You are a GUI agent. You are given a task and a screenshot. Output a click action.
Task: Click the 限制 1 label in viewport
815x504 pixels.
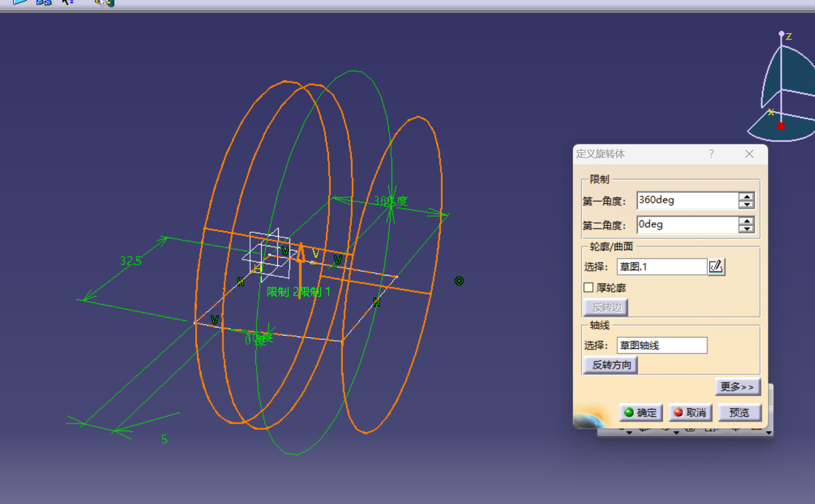pos(315,292)
